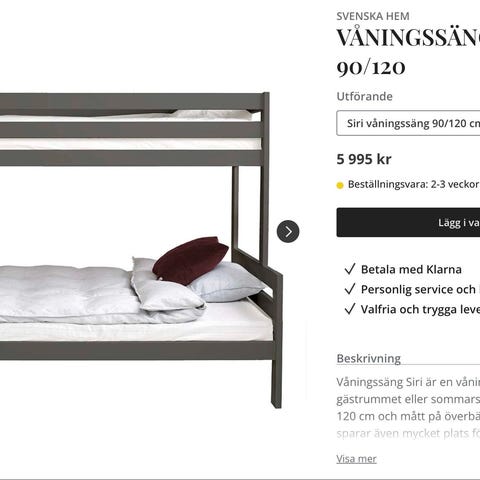Show next product image with arrow

coord(288,231)
